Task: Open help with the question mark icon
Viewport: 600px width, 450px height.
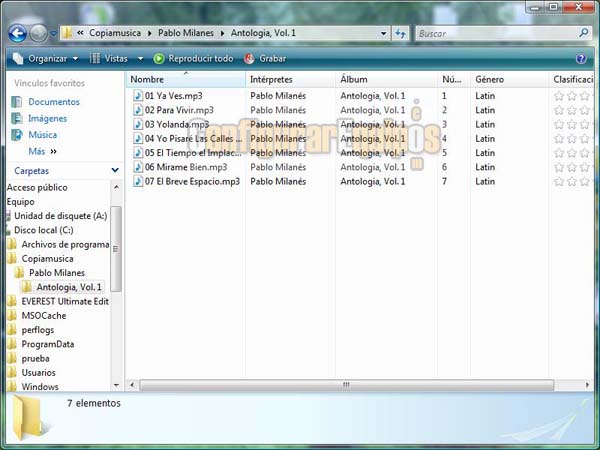Action: click(x=581, y=59)
